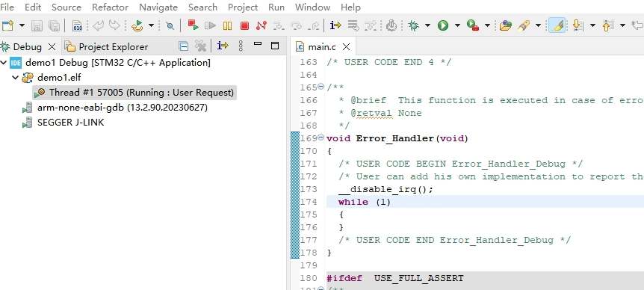Click the Resume debug icon
644x290 pixels.
210,26
